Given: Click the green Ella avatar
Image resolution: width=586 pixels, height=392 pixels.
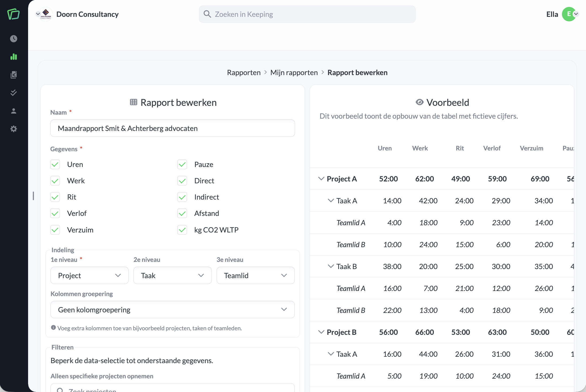Looking at the screenshot, I should (569, 14).
